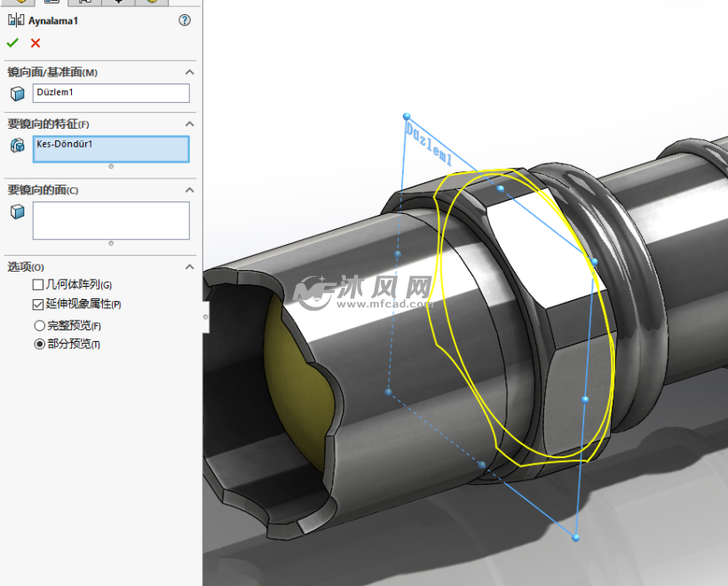
Task: Cancel the mirror with the red X
Action: [x=36, y=44]
